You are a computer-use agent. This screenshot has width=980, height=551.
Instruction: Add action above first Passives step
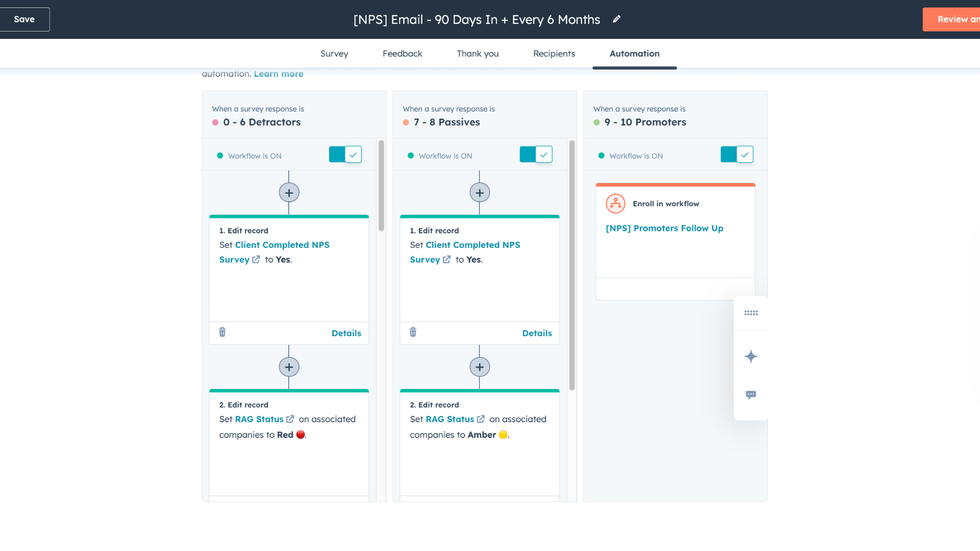(x=479, y=193)
